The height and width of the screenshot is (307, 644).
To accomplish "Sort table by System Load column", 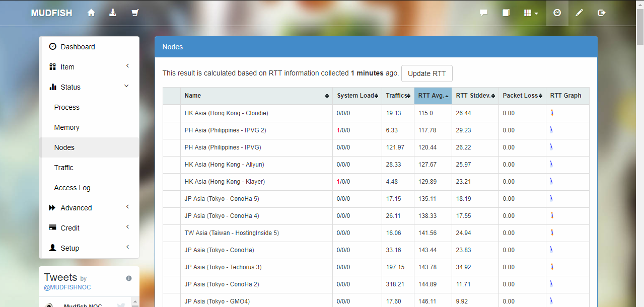I will [x=357, y=96].
